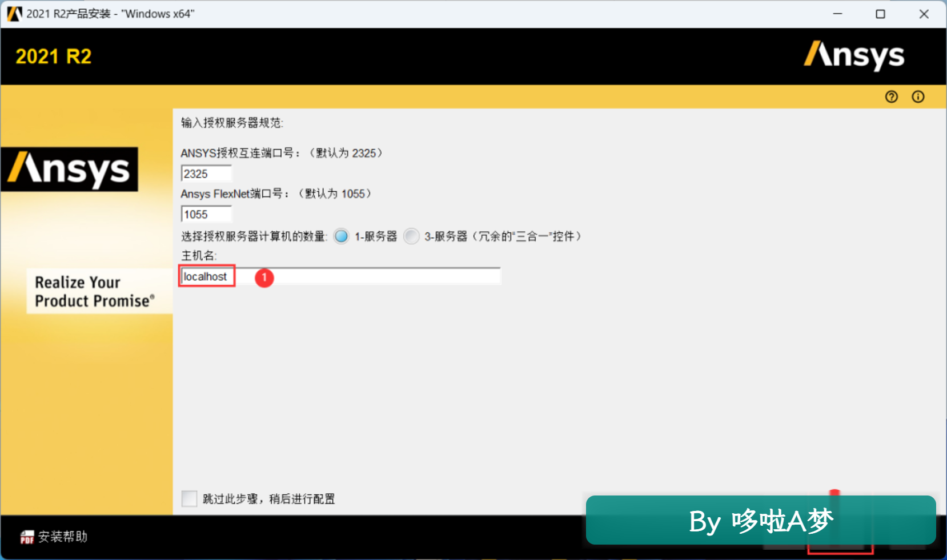Click the 输入授权服务器规范 heading text

pyautogui.click(x=232, y=123)
